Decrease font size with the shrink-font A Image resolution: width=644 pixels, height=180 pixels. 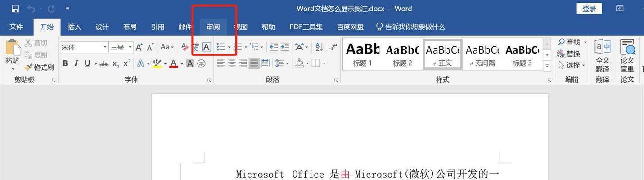(150, 47)
